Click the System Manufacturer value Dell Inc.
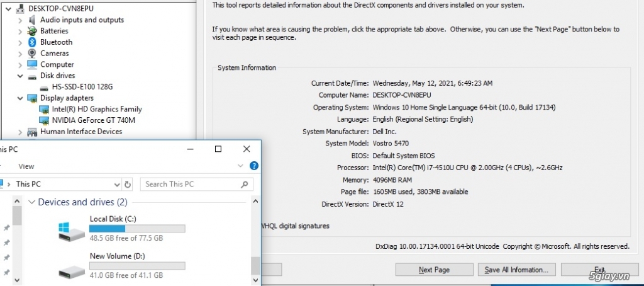The height and width of the screenshot is (286, 644). tap(384, 132)
